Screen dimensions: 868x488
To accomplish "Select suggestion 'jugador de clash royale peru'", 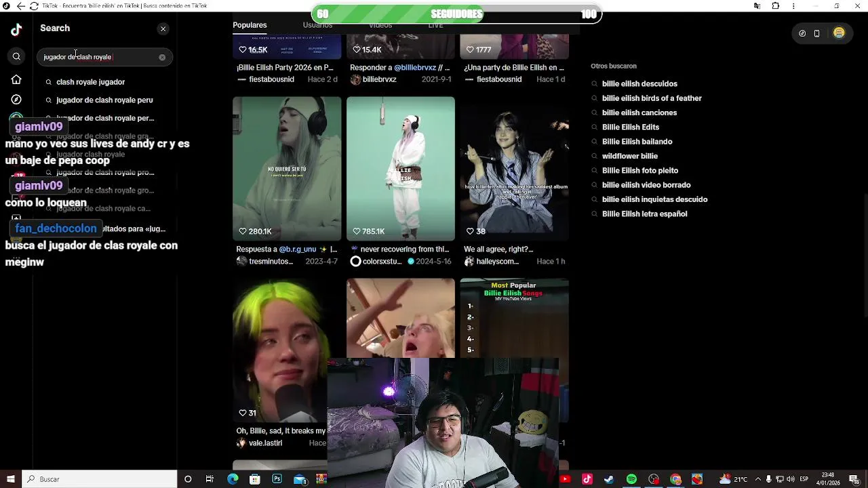I will tap(104, 100).
